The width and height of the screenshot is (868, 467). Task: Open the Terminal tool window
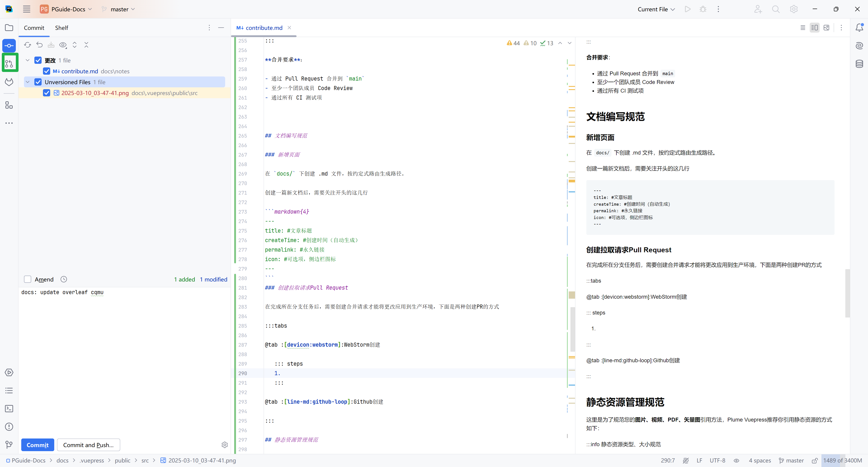coord(9,409)
